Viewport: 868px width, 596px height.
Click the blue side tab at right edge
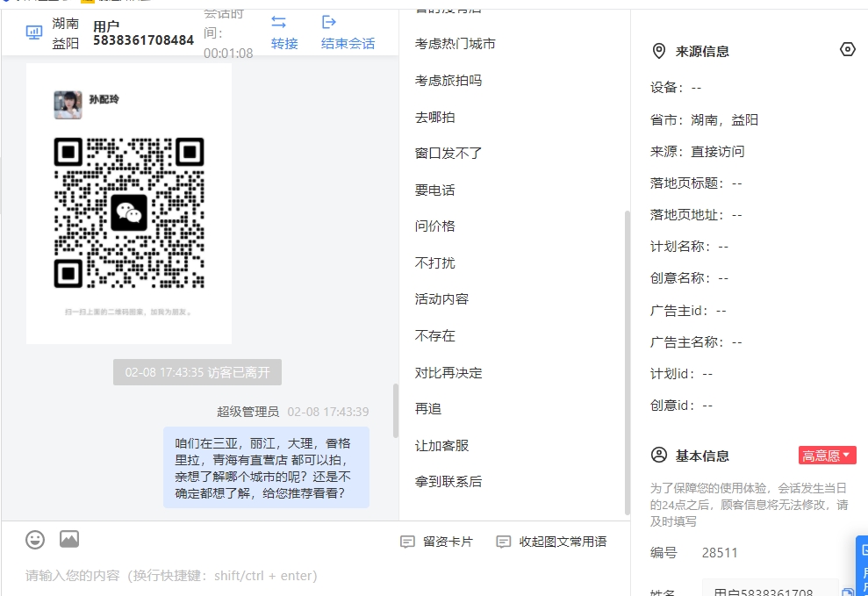[862, 565]
